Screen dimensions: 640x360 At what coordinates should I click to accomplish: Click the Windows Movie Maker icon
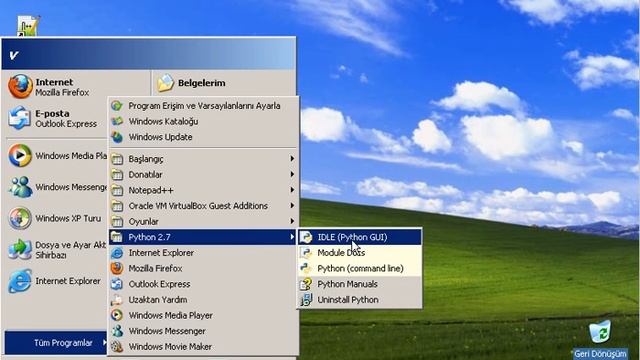pos(117,347)
